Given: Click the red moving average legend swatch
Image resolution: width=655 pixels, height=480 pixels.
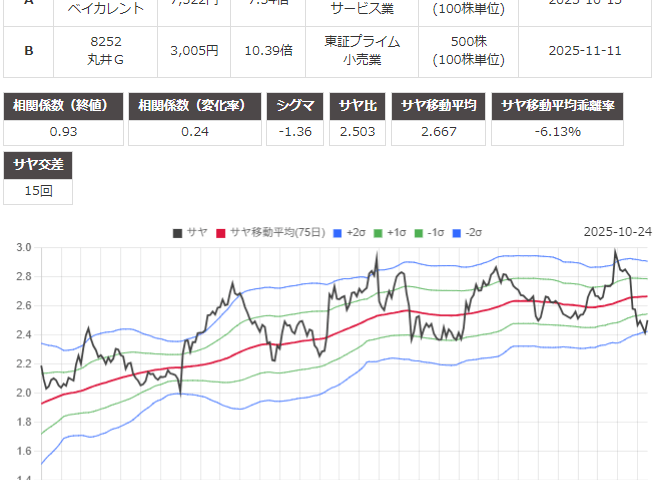Looking at the screenshot, I should click(221, 232).
